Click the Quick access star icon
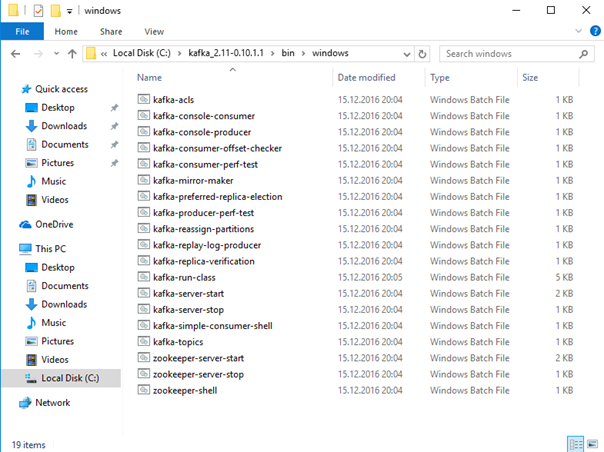The width and height of the screenshot is (604, 452). (26, 89)
